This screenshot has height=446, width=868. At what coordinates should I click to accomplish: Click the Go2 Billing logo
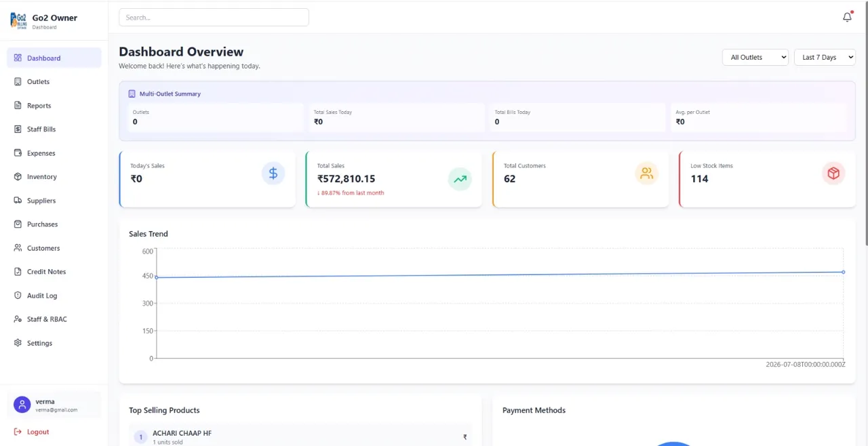point(19,20)
